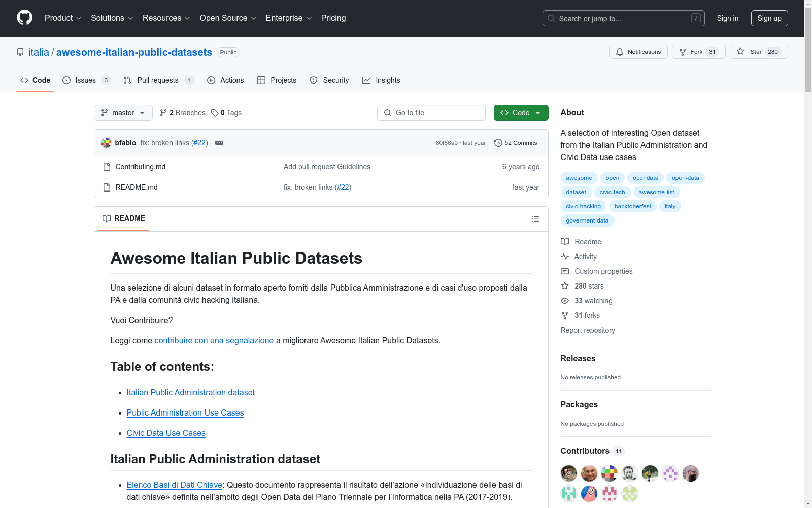Open the master branch selector
This screenshot has width=812, height=508.
pyautogui.click(x=123, y=113)
